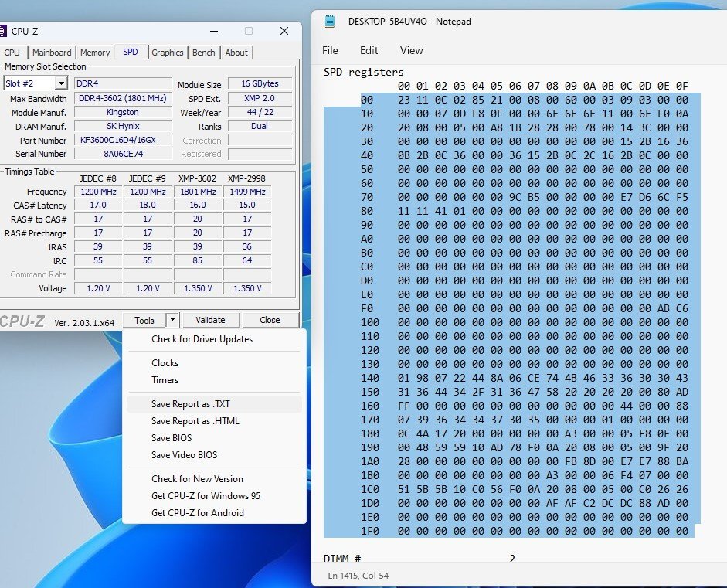This screenshot has height=588, width=727.
Task: Switch to the Mainboard tab
Action: 52,53
